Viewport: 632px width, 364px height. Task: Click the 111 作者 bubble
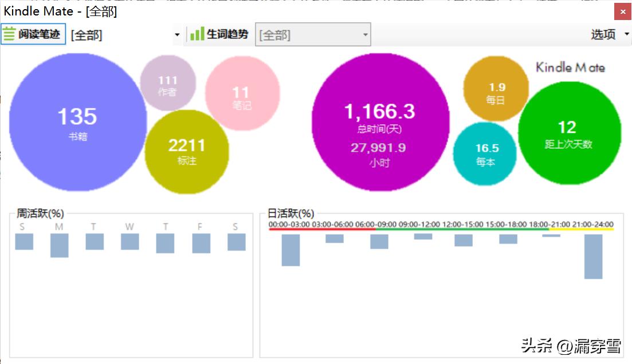click(168, 84)
